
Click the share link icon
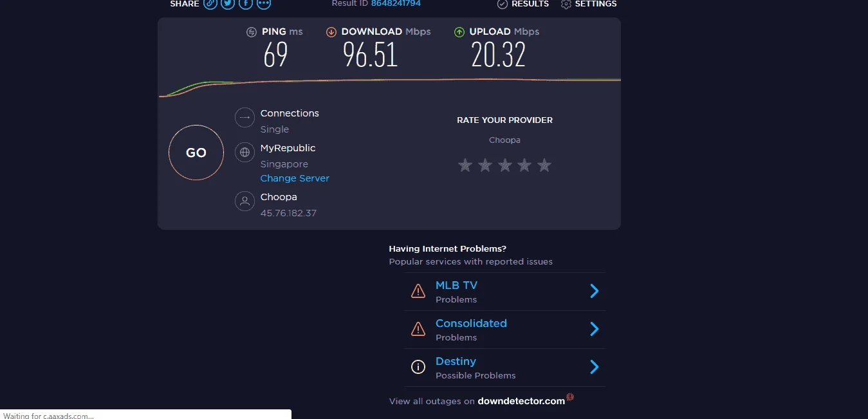210,3
